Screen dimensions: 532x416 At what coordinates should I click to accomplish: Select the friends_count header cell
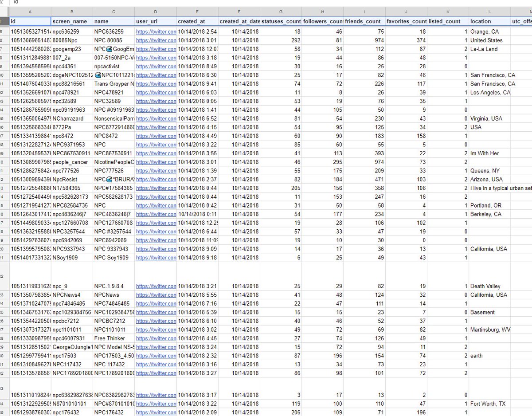pos(364,21)
